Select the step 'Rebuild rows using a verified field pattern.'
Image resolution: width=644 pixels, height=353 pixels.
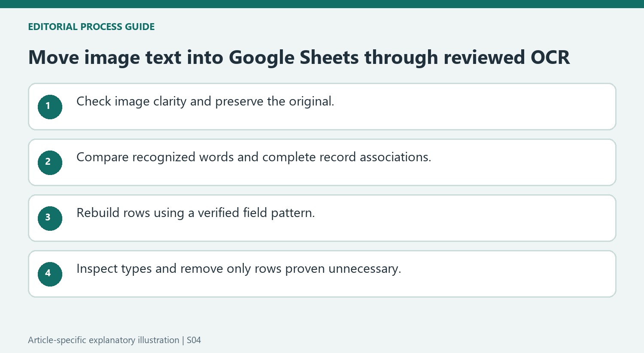[322, 218]
